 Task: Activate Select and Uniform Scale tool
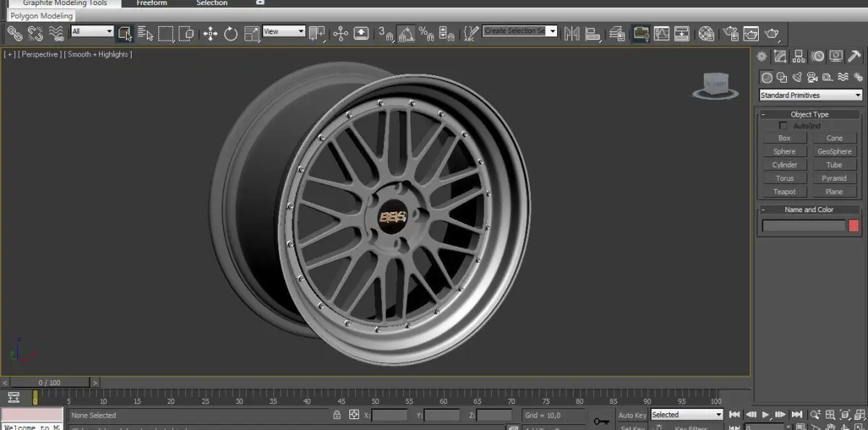tap(251, 33)
